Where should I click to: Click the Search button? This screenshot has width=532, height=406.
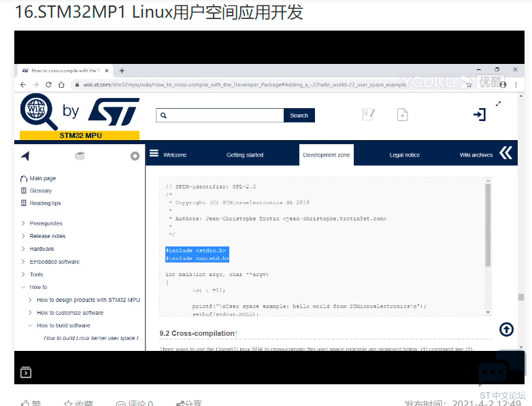point(299,116)
